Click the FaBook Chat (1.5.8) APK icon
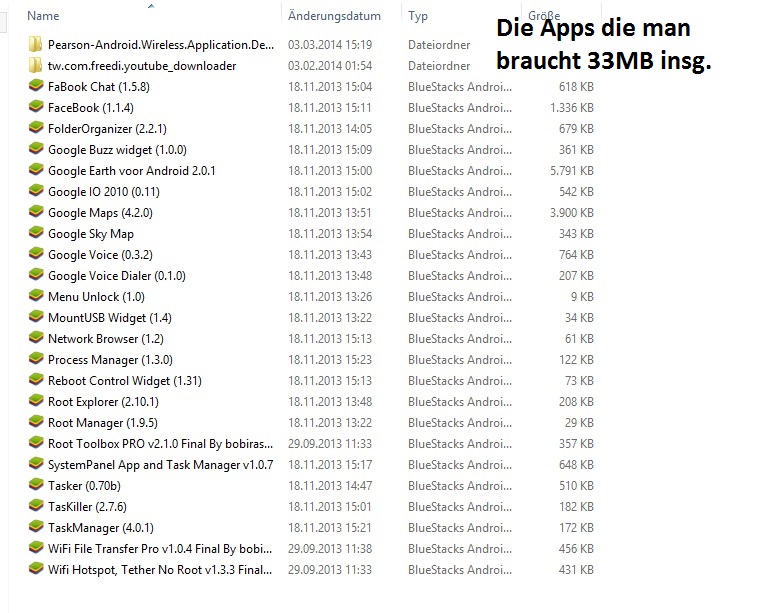This screenshot has height=613, width=778. click(36, 86)
